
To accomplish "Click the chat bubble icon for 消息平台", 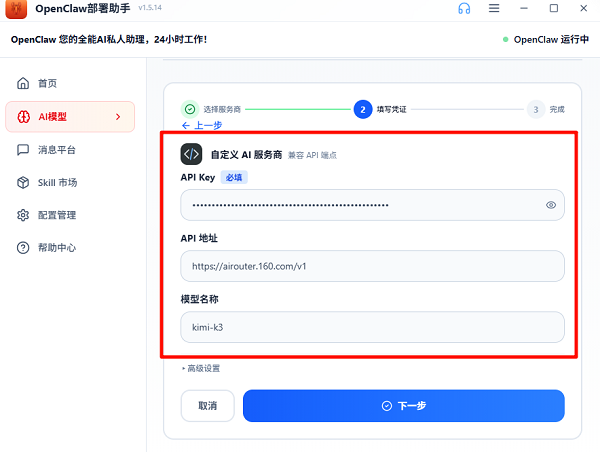I will pos(23,150).
